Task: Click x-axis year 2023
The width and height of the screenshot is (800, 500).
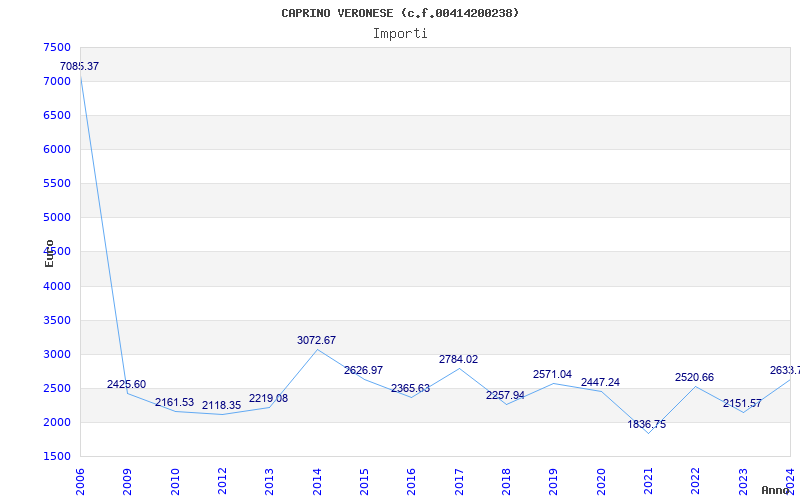Action: (743, 482)
